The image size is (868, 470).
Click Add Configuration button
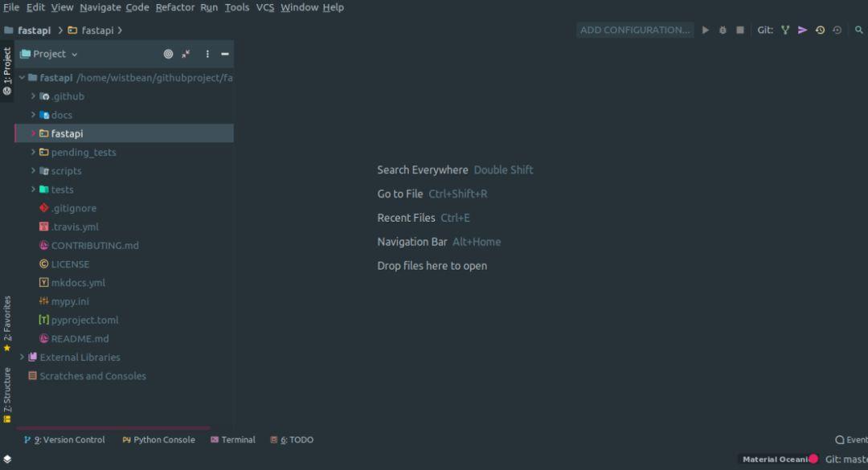pyautogui.click(x=635, y=30)
